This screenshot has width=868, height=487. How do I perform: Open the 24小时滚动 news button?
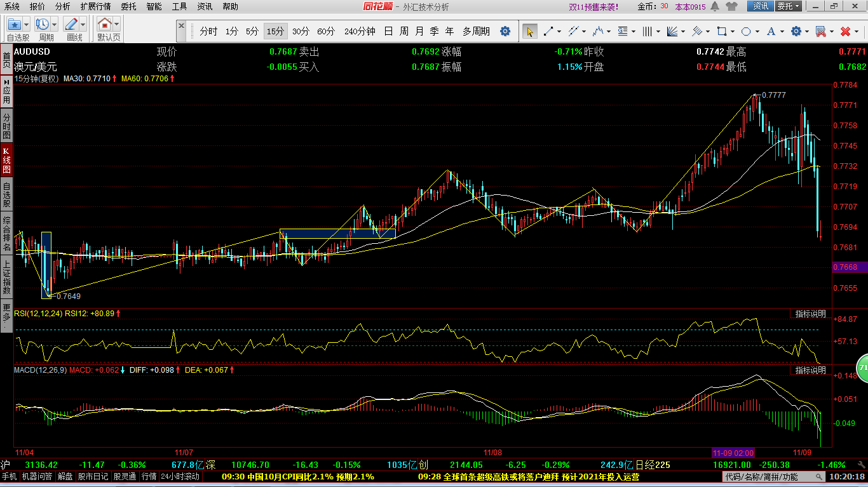[x=180, y=476]
